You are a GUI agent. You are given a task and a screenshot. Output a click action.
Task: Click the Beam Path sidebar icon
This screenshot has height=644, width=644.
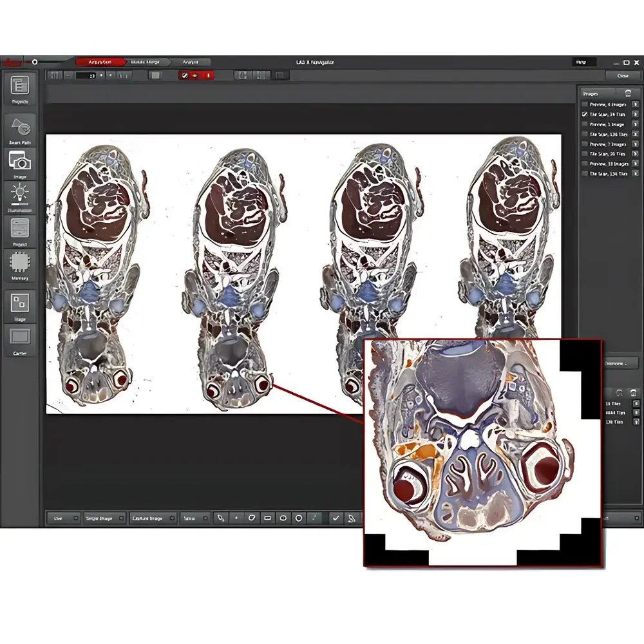[x=20, y=126]
